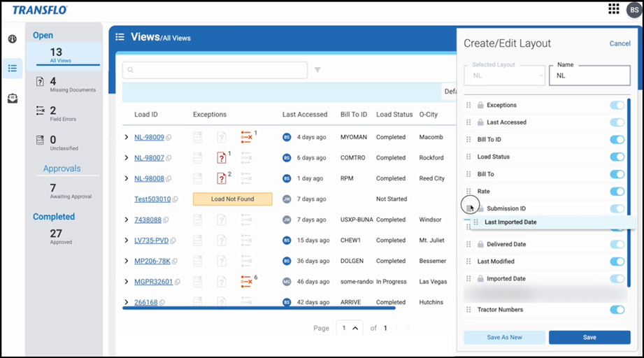The image size is (644, 358).
Task: Expand row 7438088
Action: (127, 220)
